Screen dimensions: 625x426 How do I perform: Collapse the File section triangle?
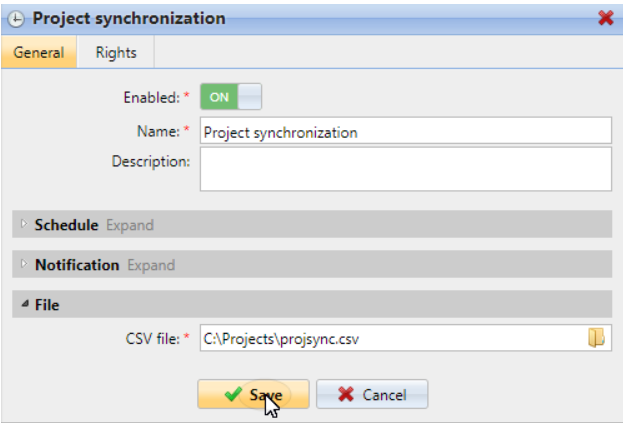(24, 305)
